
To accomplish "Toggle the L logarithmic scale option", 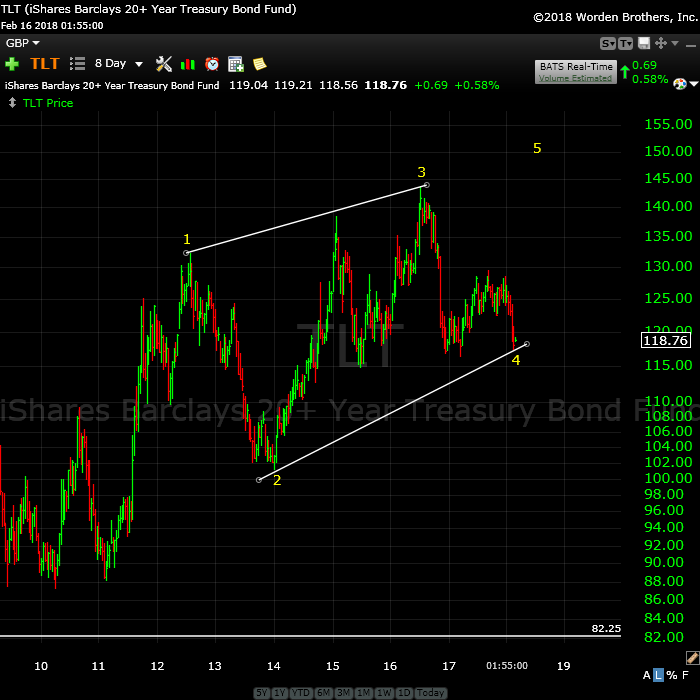I will [x=658, y=675].
